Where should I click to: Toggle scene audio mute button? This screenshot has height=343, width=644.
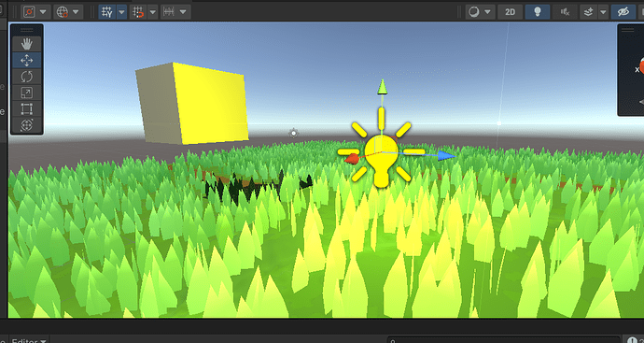(566, 12)
